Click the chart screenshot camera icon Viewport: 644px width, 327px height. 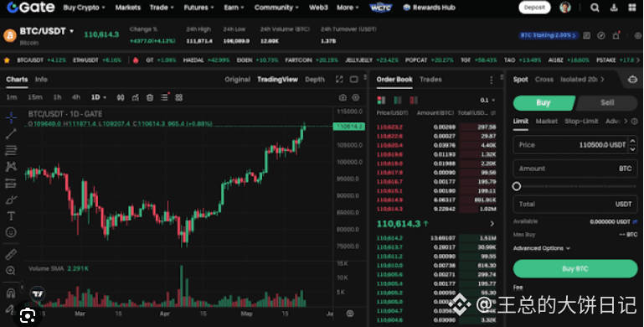pos(343,97)
